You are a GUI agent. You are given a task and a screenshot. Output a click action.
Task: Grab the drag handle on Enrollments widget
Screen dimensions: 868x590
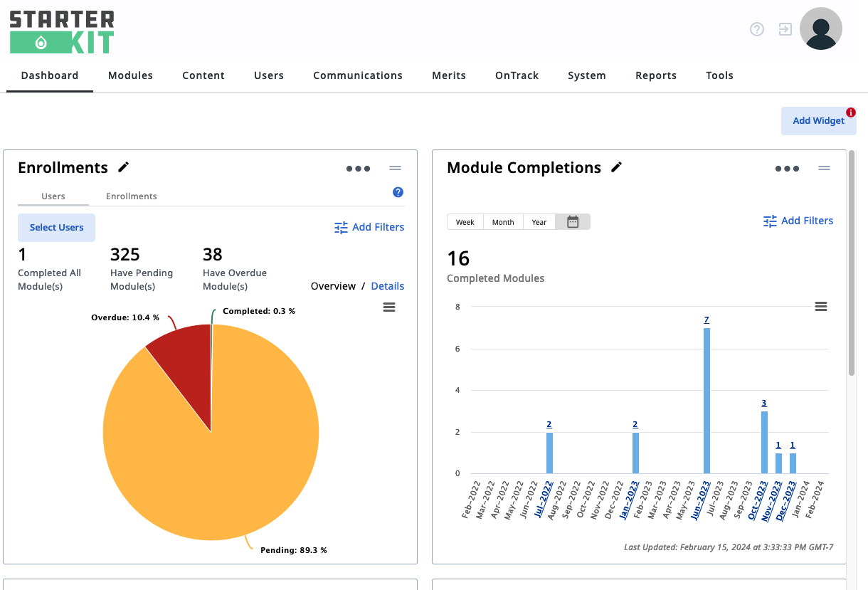(x=396, y=168)
